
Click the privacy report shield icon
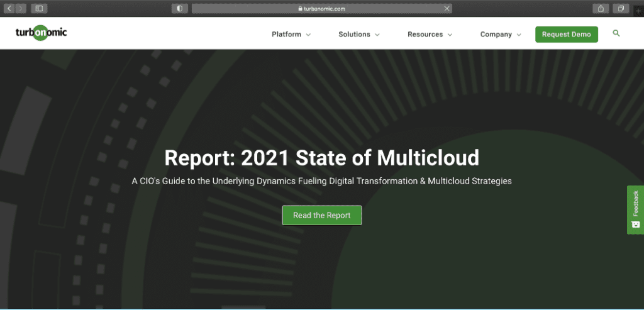pos(179,8)
